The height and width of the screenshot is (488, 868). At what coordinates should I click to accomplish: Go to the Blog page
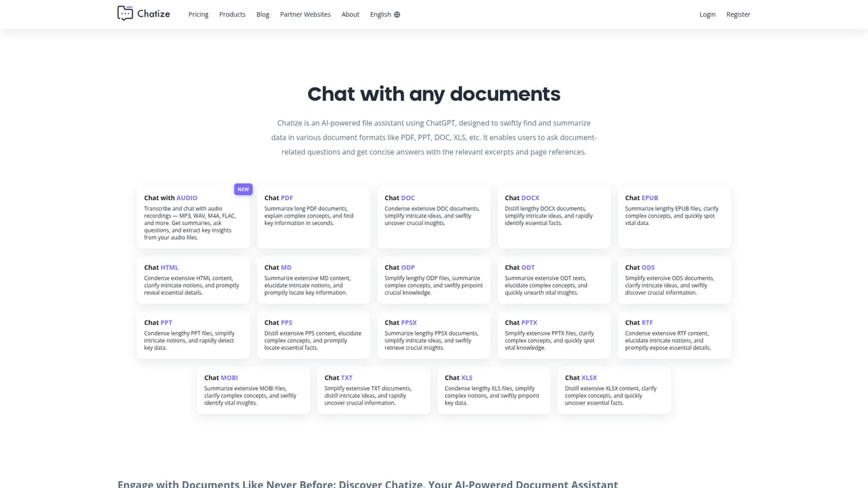pyautogui.click(x=262, y=14)
